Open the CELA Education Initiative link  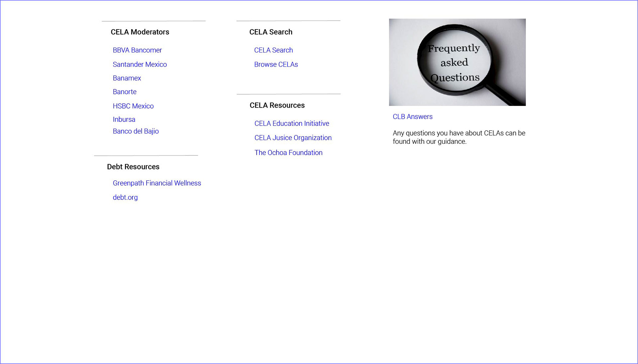click(292, 124)
